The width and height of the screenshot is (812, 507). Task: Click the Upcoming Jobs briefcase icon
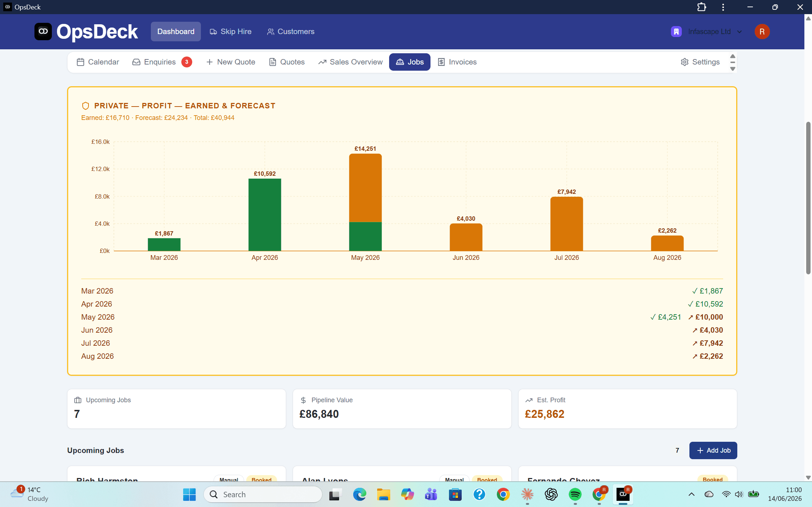(x=78, y=400)
